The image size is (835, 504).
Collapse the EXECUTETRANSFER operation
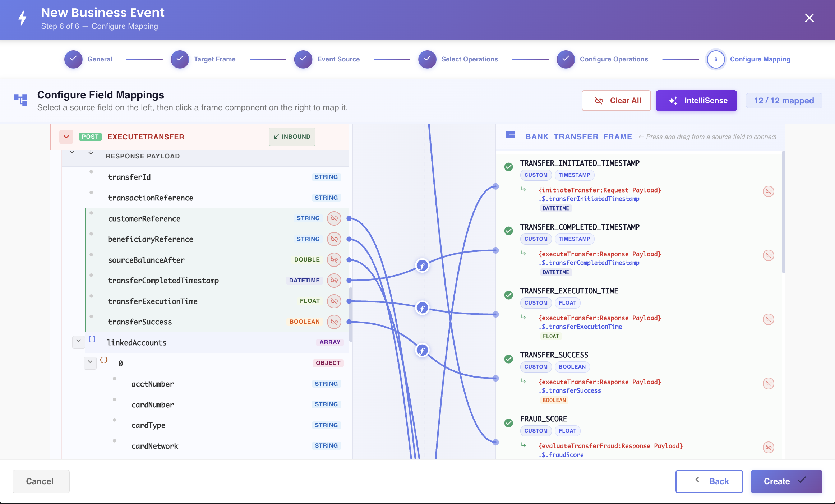coord(66,137)
